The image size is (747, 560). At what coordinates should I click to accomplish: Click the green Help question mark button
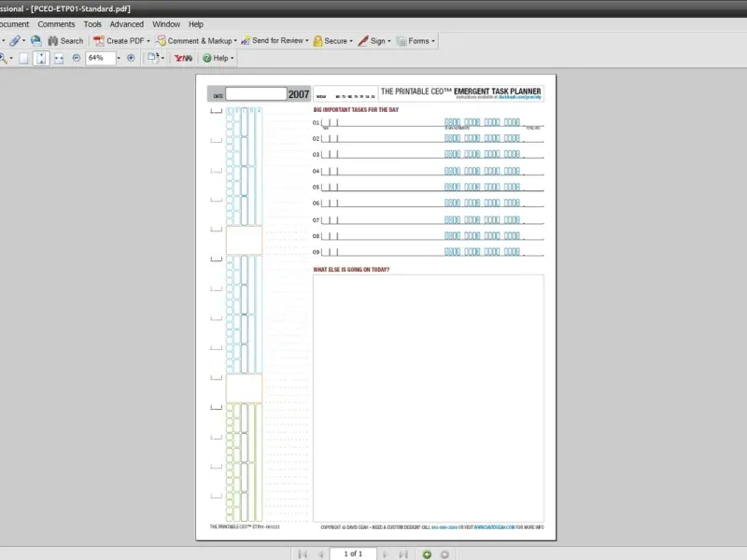tap(206, 58)
